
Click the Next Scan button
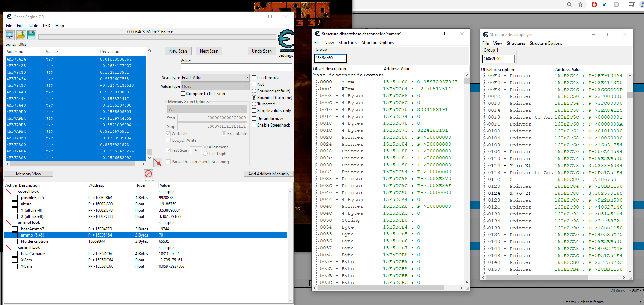point(209,51)
